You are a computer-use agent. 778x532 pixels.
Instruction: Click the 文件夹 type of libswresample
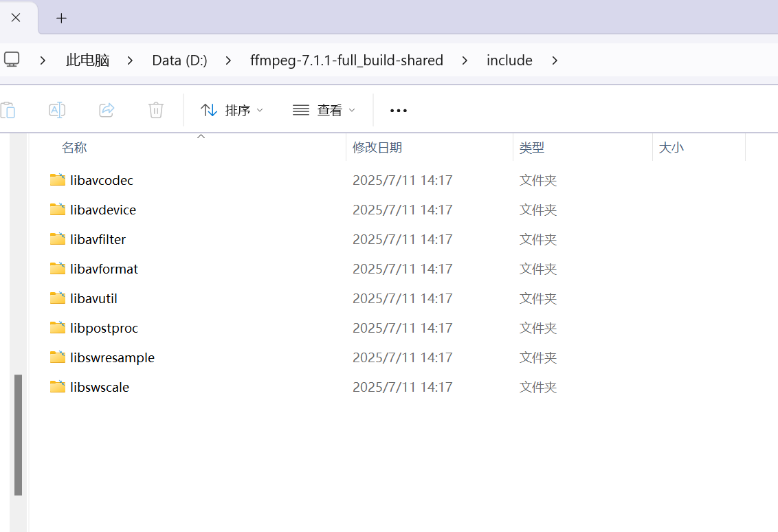coord(538,357)
